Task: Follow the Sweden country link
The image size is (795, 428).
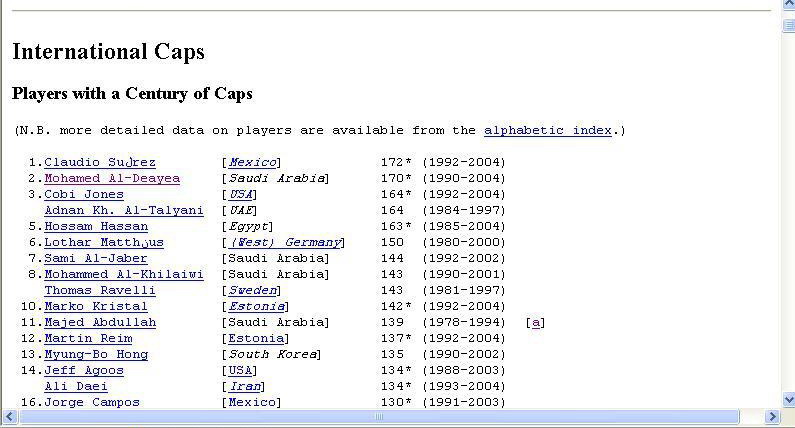Action: 252,291
